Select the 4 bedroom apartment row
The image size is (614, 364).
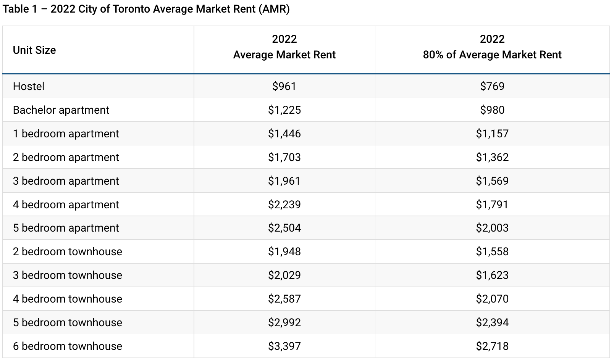click(66, 205)
